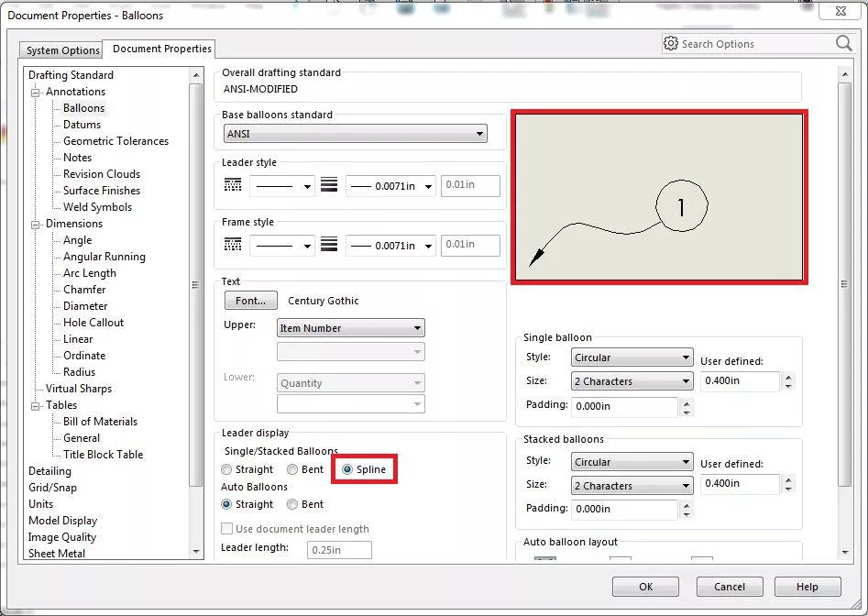Select the Straight single/stacked balloon leader
The width and height of the screenshot is (868, 616).
pos(226,469)
